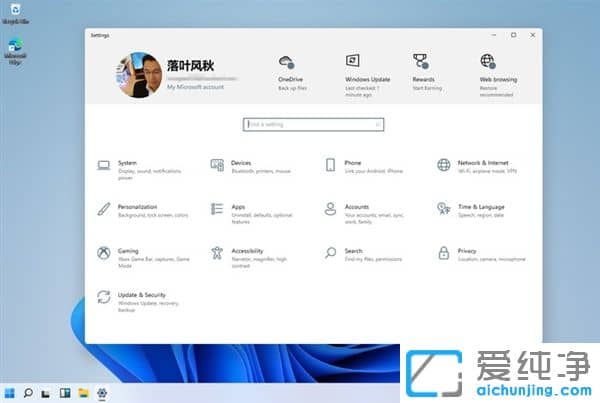The height and width of the screenshot is (403, 600).
Task: Click the Windows Update last checked text
Action: coord(362,91)
